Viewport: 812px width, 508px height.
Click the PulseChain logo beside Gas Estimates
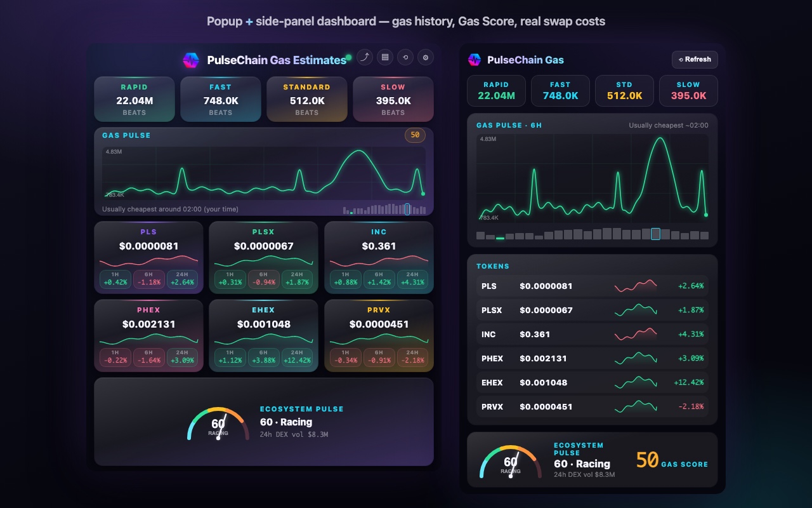click(191, 60)
